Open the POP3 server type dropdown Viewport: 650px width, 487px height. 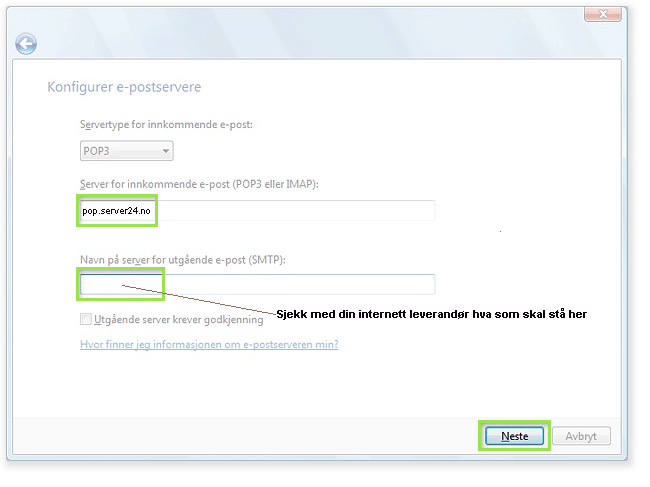pos(129,153)
